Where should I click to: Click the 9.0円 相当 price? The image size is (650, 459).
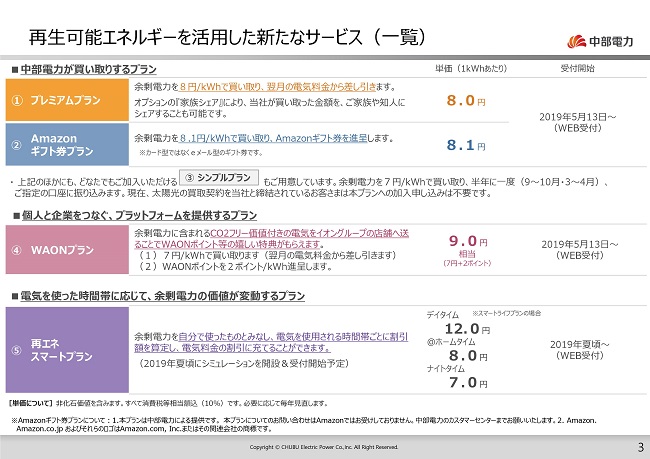[x=468, y=246]
